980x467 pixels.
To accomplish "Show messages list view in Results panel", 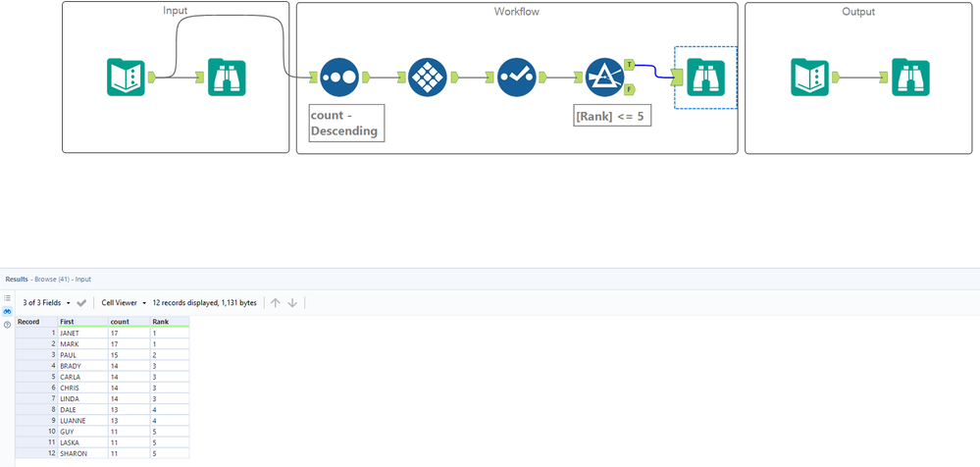I will coord(8,298).
